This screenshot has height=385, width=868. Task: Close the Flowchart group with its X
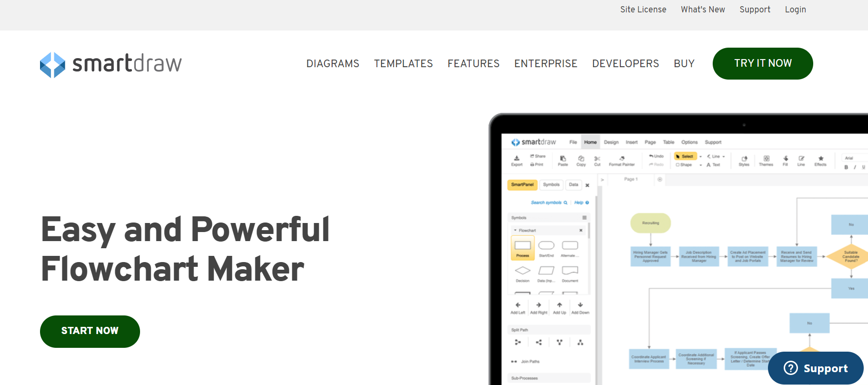pyautogui.click(x=581, y=231)
